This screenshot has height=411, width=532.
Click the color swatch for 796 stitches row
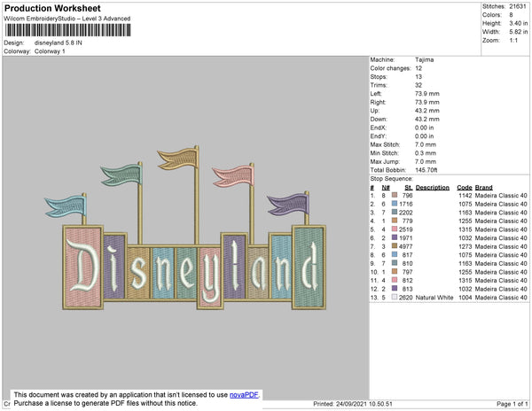(x=395, y=195)
